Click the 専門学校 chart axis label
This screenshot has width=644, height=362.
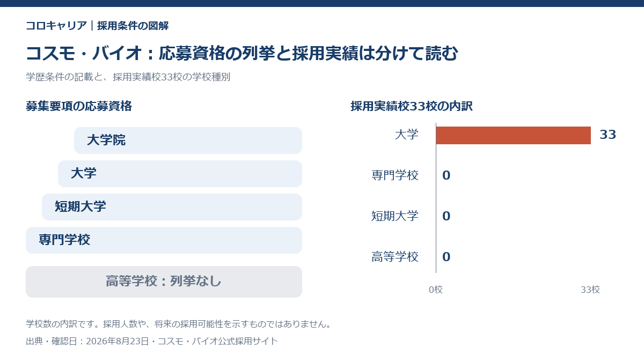395,175
